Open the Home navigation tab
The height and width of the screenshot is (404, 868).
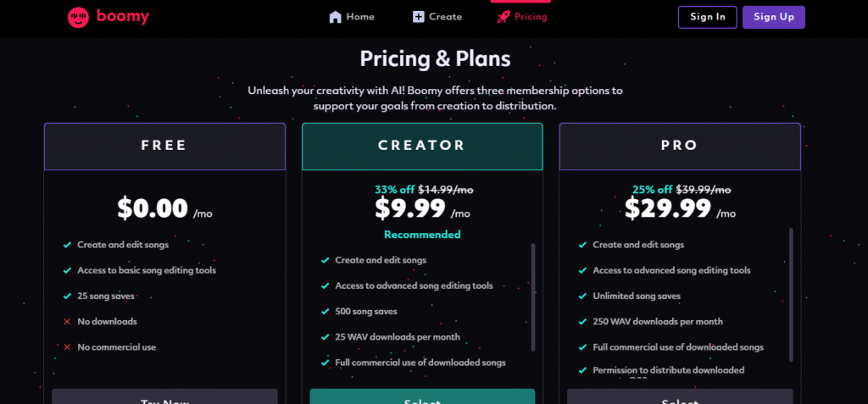pyautogui.click(x=352, y=17)
